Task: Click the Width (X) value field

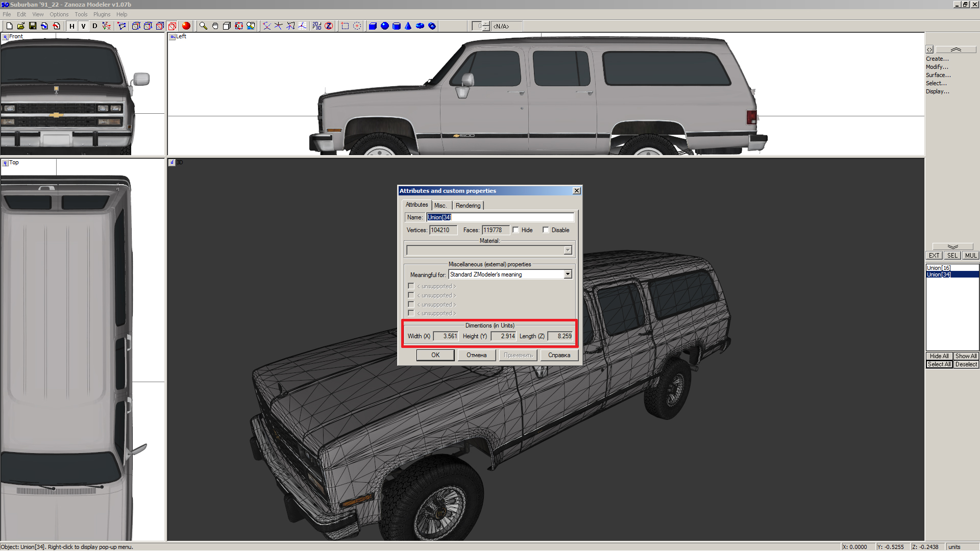Action: click(446, 336)
